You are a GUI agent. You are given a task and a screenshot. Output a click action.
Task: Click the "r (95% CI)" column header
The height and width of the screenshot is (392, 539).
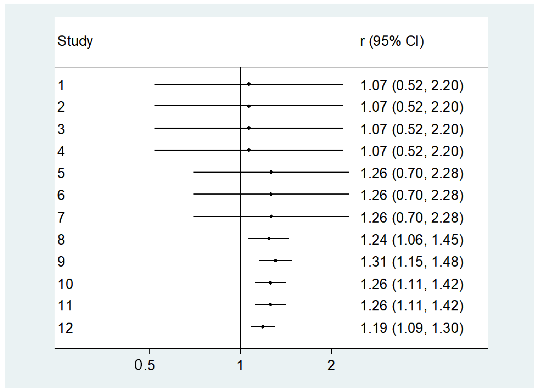click(392, 41)
